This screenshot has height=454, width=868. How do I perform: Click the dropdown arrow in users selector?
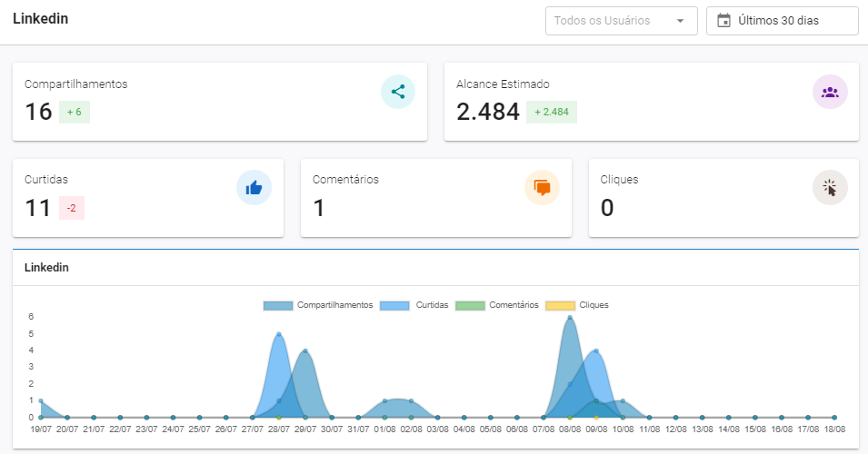click(x=680, y=21)
